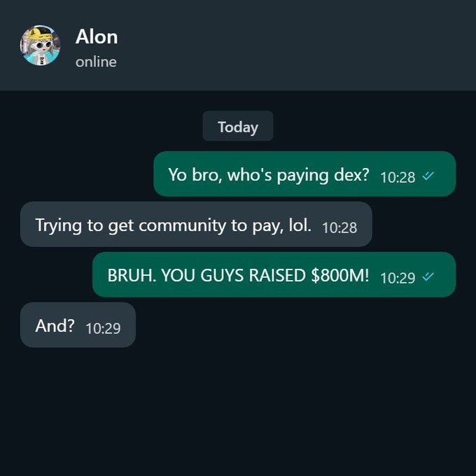
Task: Click the 10:29 timestamp on the BRUH message
Action: click(398, 278)
